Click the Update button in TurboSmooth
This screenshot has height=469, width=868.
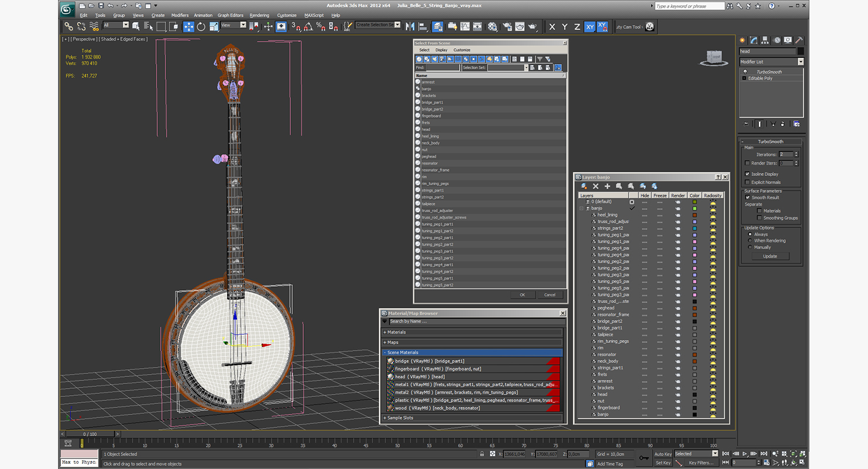(x=770, y=256)
